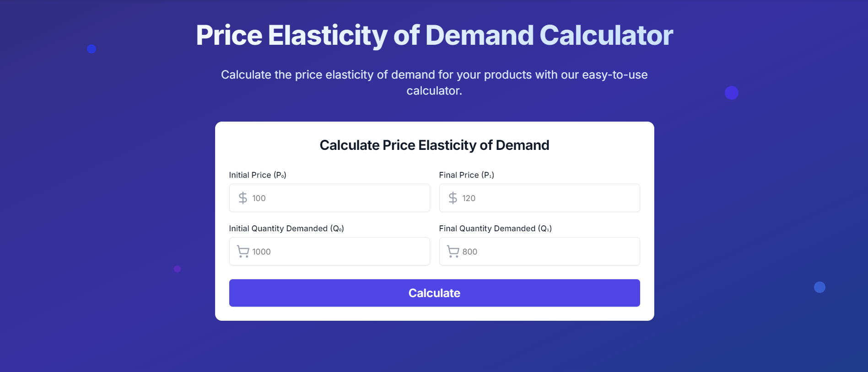Click the shopping cart icon in Final Quantity field
The height and width of the screenshot is (372, 868).
click(x=453, y=251)
